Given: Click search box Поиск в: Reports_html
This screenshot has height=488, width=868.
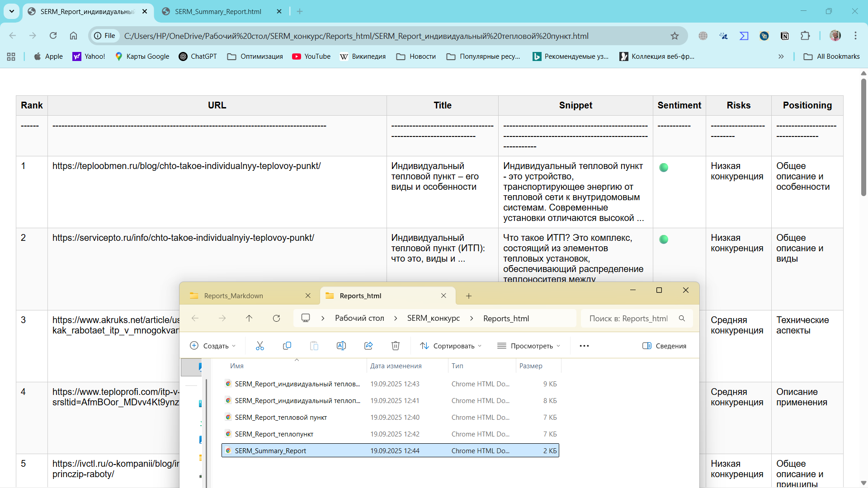Looking at the screenshot, I should pyautogui.click(x=637, y=319).
